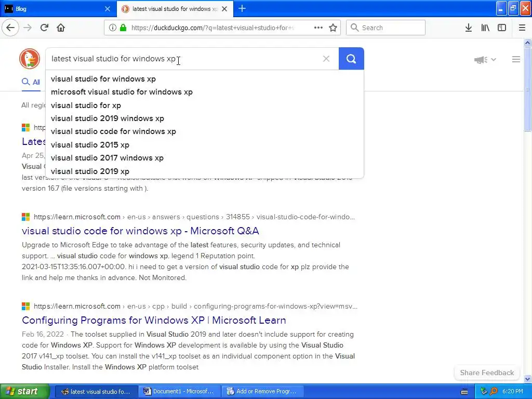The height and width of the screenshot is (399, 532).
Task: Click Microsoft favicon beside Configuring Programs result
Action: click(x=26, y=306)
